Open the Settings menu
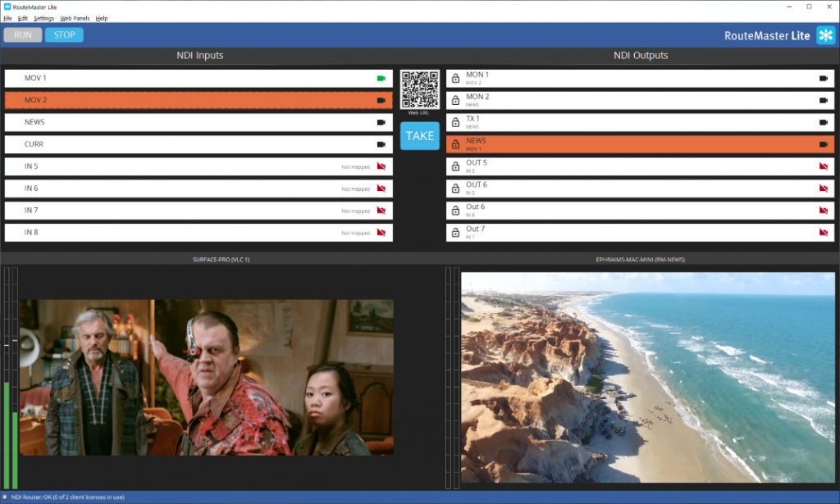The image size is (840, 504). [x=44, y=18]
